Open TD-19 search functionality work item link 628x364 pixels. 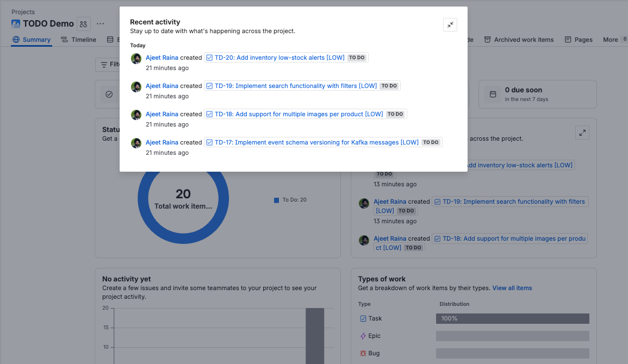point(295,86)
